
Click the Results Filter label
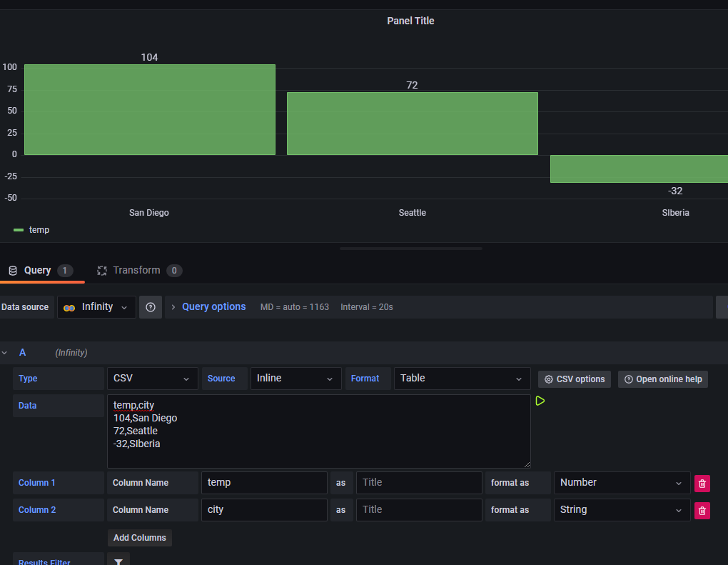click(44, 561)
